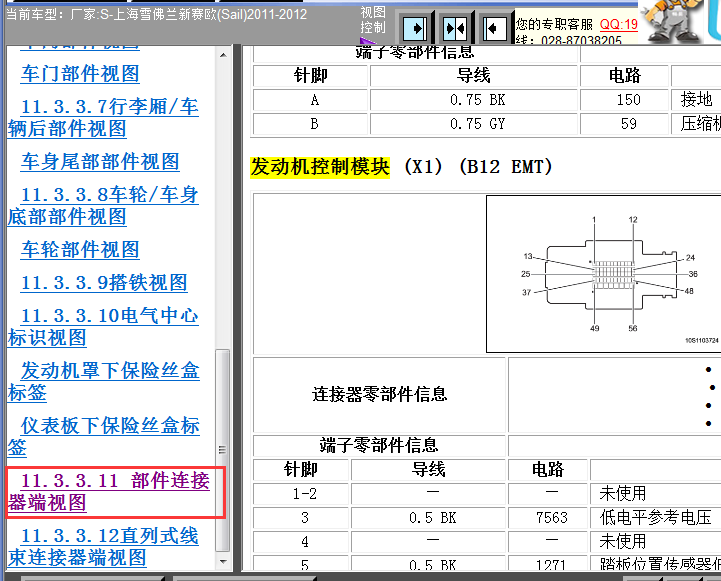Open 11.3.3.9搭铁视图 link
This screenshot has width=721, height=581.
click(104, 283)
